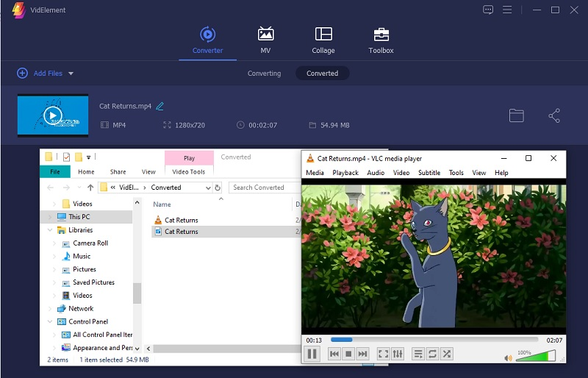Open the VLC Tools menu
This screenshot has height=378, width=588.
[x=456, y=173]
